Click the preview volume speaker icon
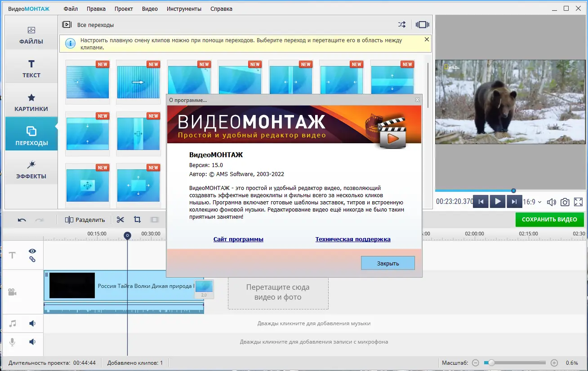 click(552, 202)
